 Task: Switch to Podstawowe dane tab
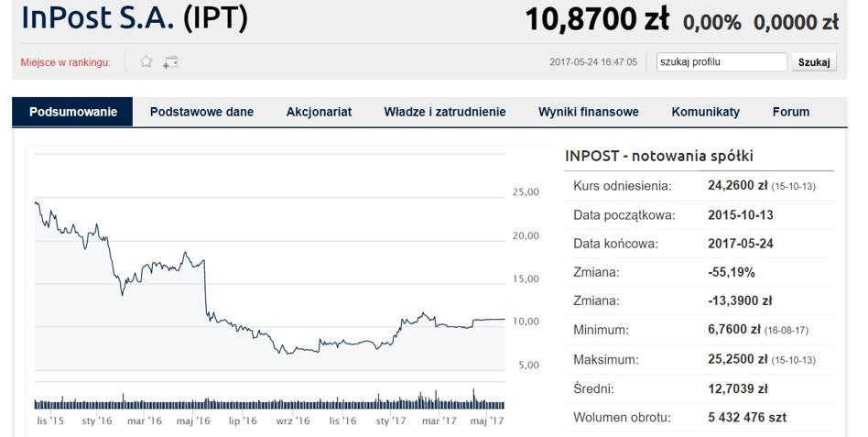pyautogui.click(x=201, y=112)
